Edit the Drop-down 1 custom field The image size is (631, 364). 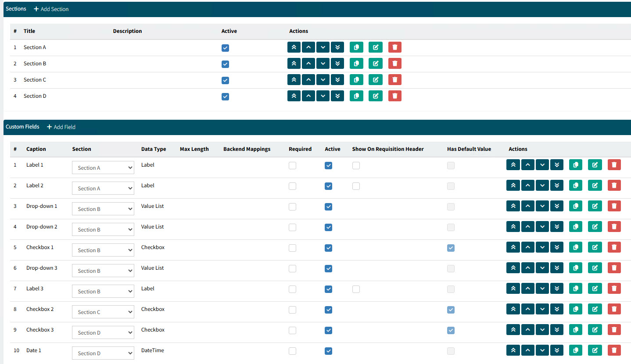point(595,206)
